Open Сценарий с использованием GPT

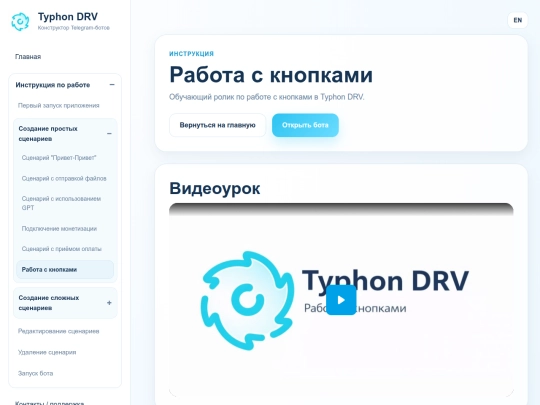click(61, 203)
